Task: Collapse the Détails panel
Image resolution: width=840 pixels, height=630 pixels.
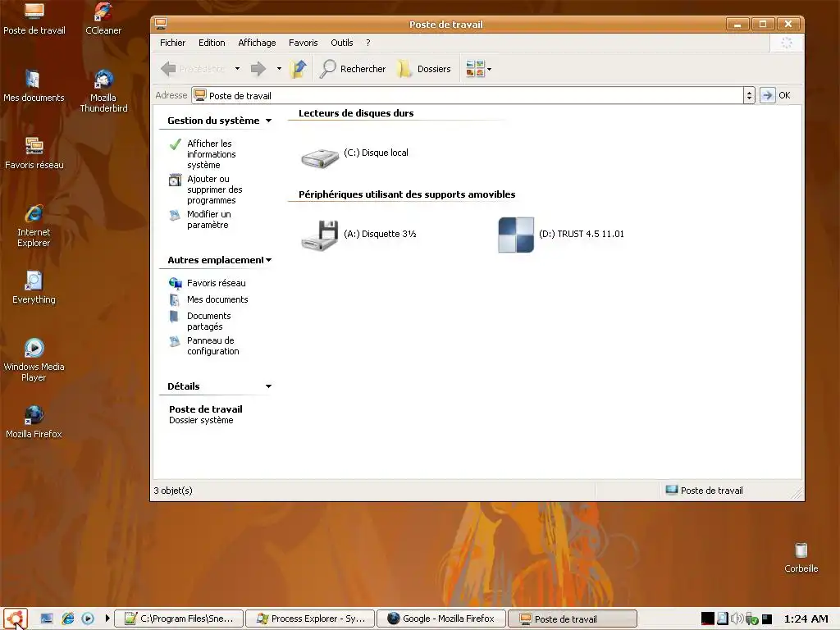Action: click(268, 386)
